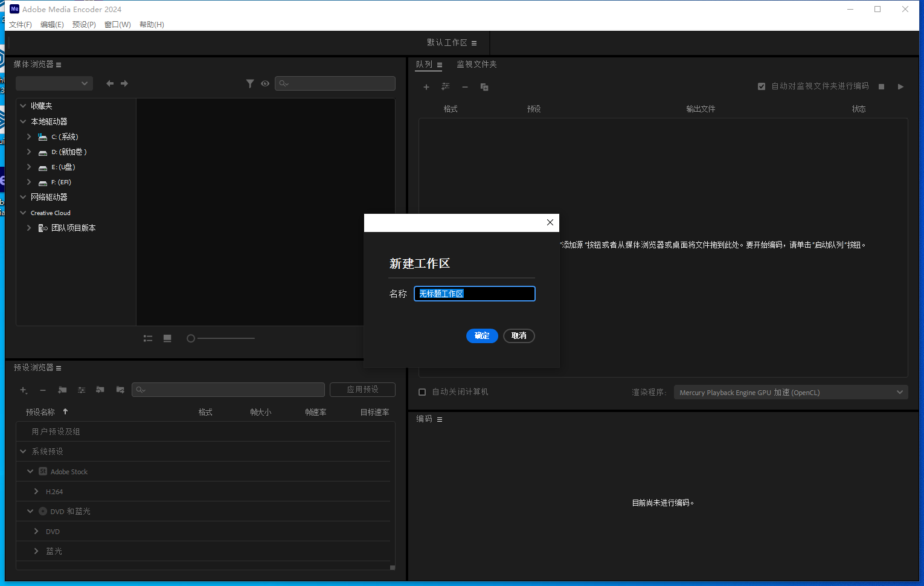924x586 pixels.
Task: Click the duplicate icon in Queue
Action: [484, 87]
